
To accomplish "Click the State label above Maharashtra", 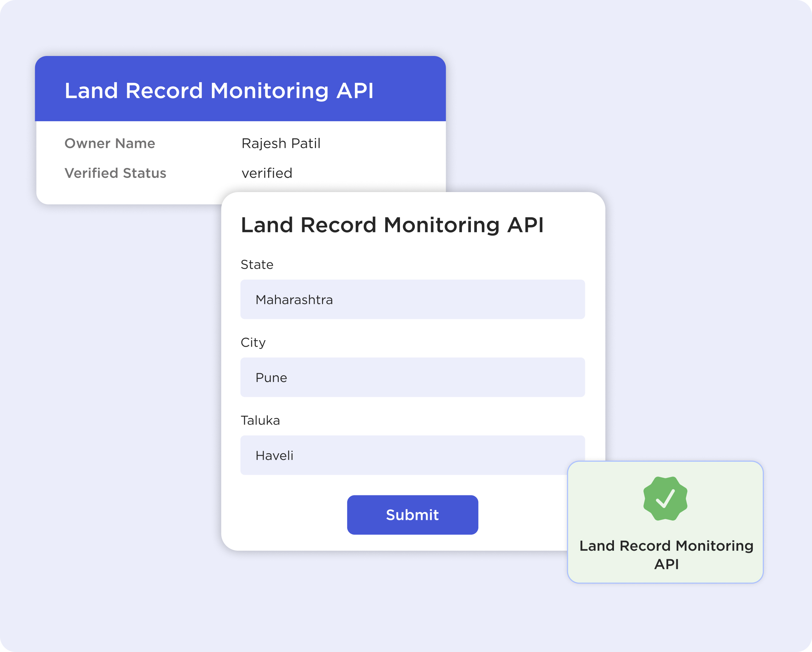I will click(x=257, y=265).
